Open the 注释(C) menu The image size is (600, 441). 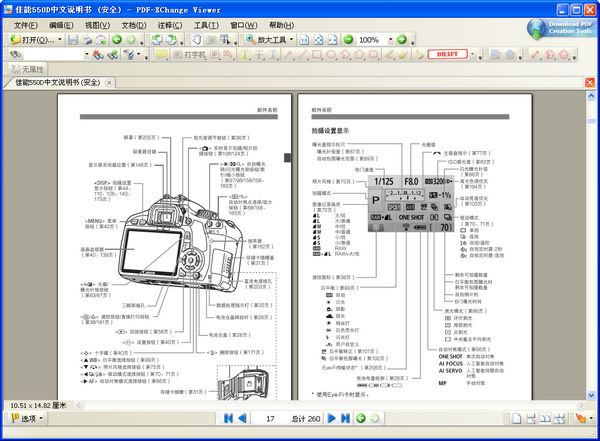pos(170,25)
